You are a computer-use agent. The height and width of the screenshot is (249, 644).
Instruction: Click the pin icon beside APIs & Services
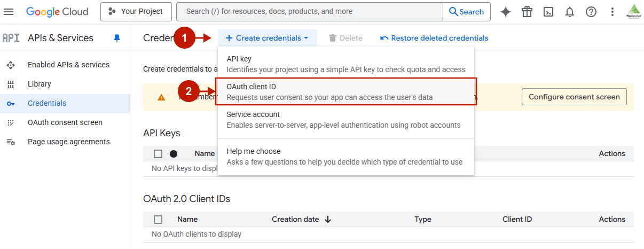(x=117, y=38)
